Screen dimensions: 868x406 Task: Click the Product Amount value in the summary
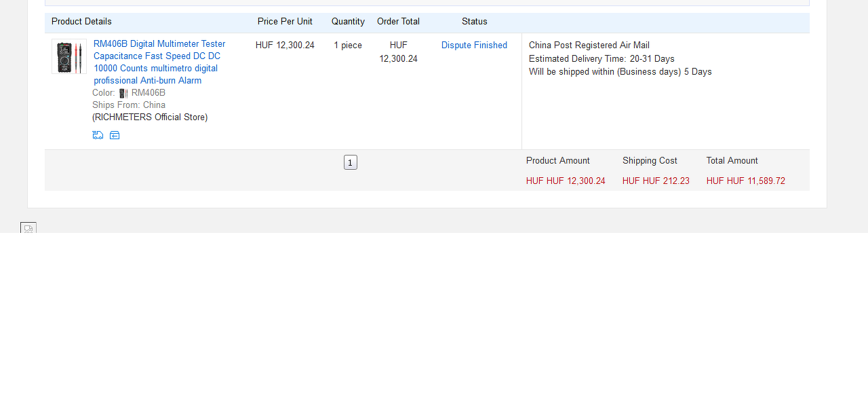[566, 181]
